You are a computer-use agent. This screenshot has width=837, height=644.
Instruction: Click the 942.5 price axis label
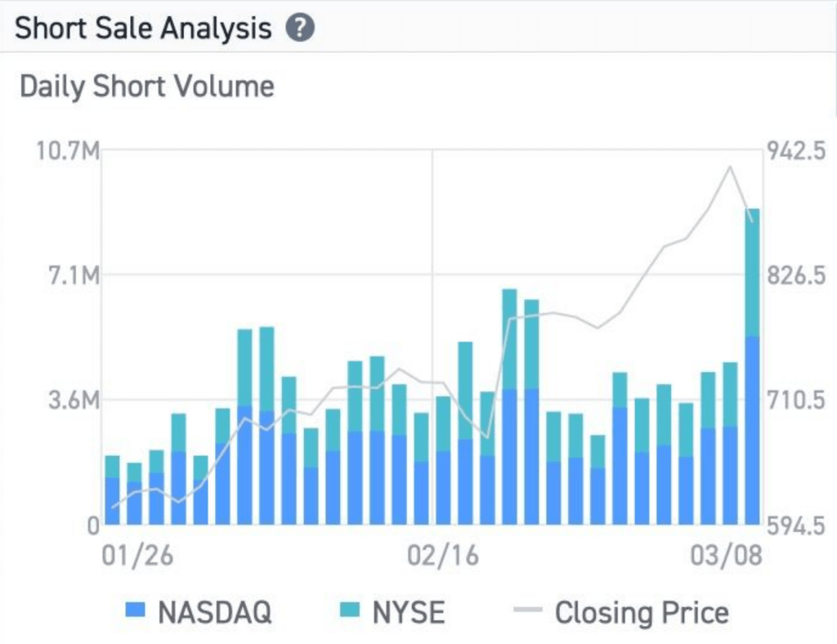click(797, 150)
